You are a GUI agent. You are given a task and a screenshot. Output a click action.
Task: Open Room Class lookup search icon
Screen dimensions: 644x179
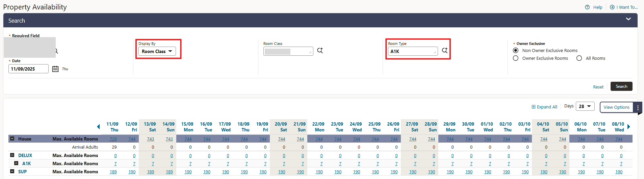click(320, 50)
